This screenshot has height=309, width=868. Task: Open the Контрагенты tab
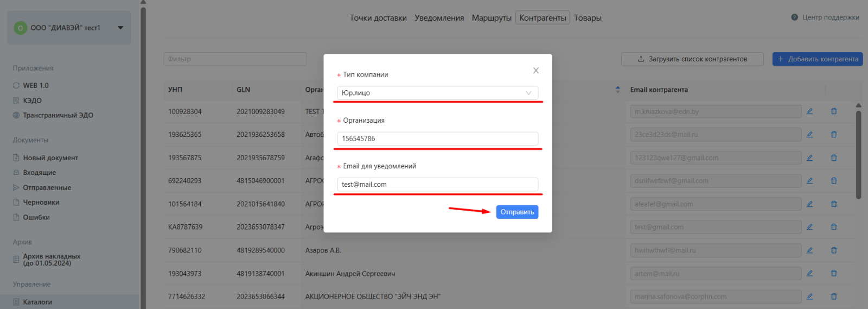(x=542, y=18)
